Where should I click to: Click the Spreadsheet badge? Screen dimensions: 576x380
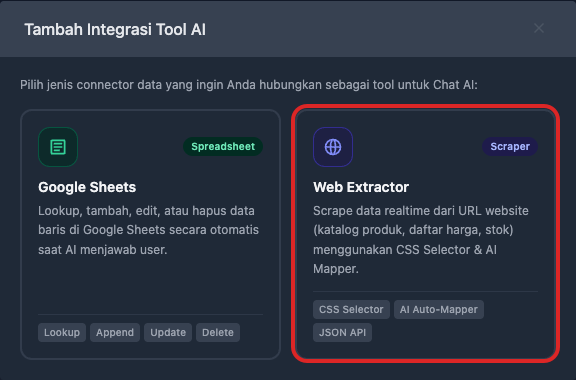(223, 146)
